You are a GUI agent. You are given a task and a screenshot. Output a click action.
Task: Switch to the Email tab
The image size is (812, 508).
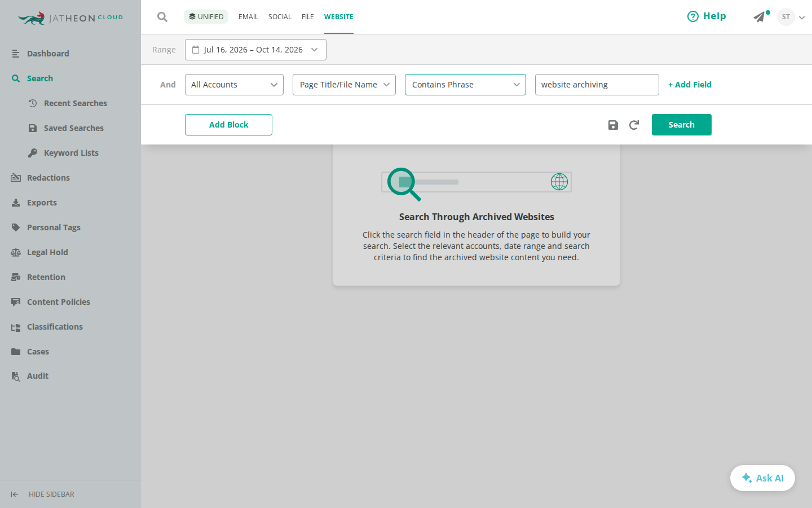248,17
